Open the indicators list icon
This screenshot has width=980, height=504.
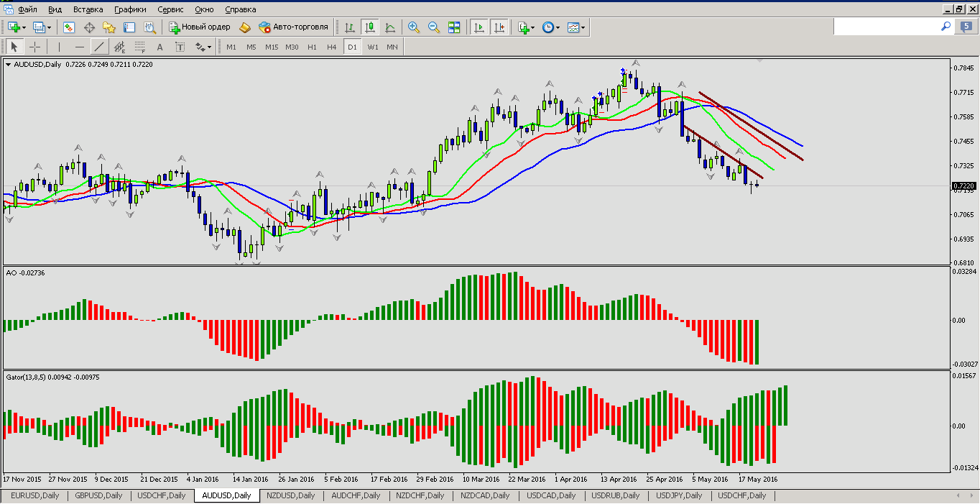(x=524, y=27)
